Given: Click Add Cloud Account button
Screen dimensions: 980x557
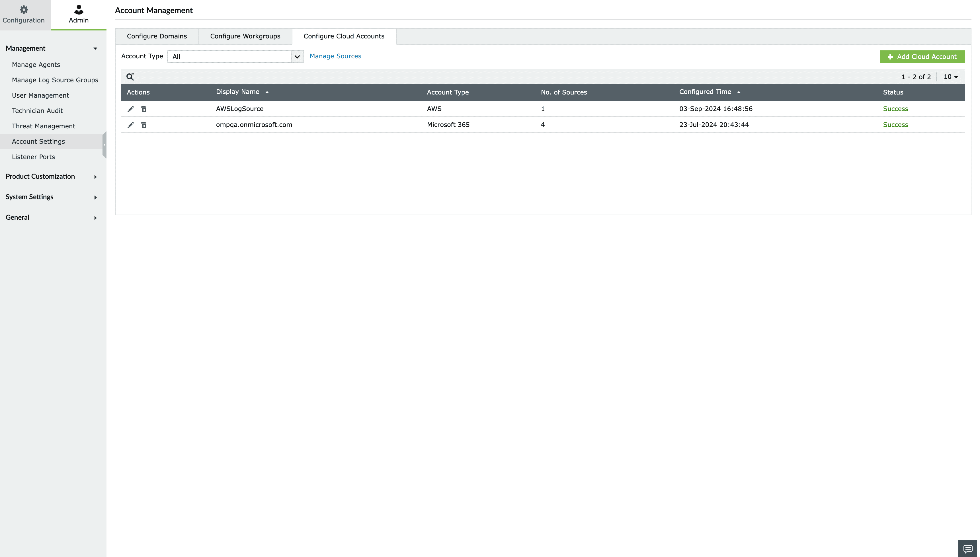Looking at the screenshot, I should pyautogui.click(x=922, y=57).
